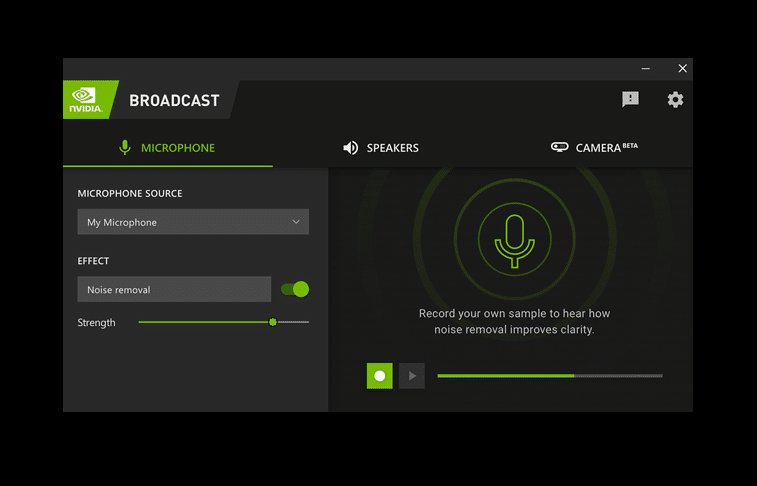This screenshot has width=757, height=486.
Task: Click the large green microphone graphic
Action: 515,240
